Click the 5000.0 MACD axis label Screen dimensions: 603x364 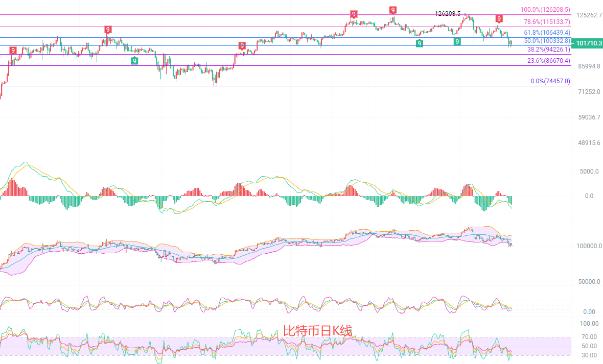pos(589,172)
